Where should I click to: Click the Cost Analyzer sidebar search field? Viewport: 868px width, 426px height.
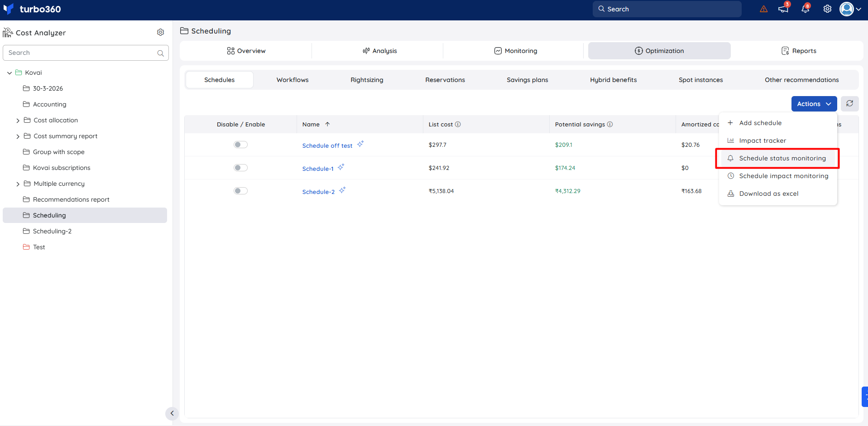tap(86, 53)
